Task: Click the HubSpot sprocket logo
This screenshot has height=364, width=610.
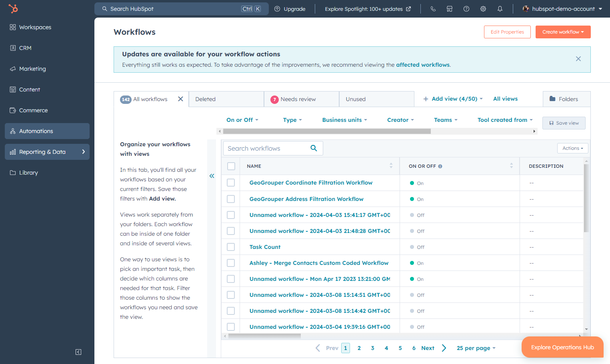Action: tap(13, 8)
